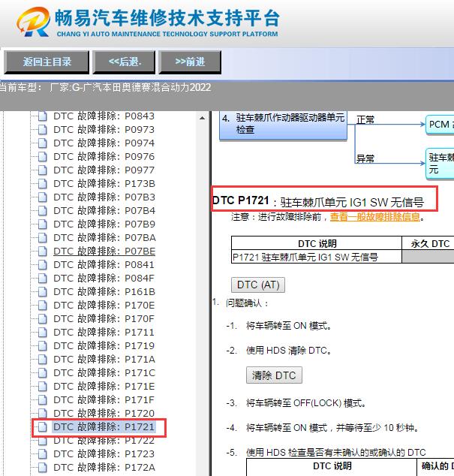Open DTC 故障排除: P1723 entry
The image size is (454, 476).
pos(104,453)
